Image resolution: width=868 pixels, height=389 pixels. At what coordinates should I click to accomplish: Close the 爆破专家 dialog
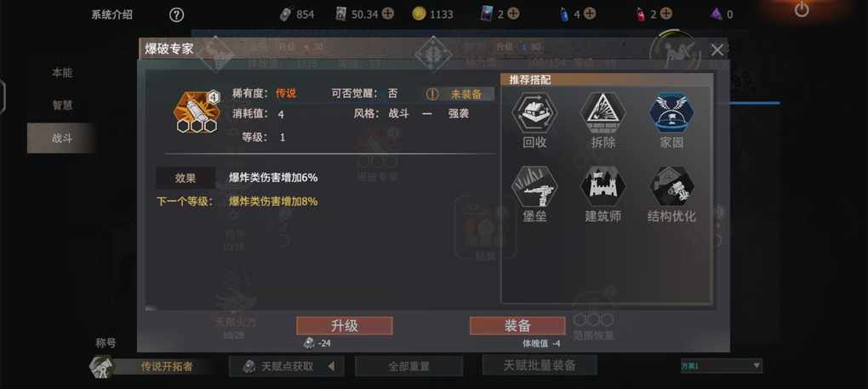717,50
